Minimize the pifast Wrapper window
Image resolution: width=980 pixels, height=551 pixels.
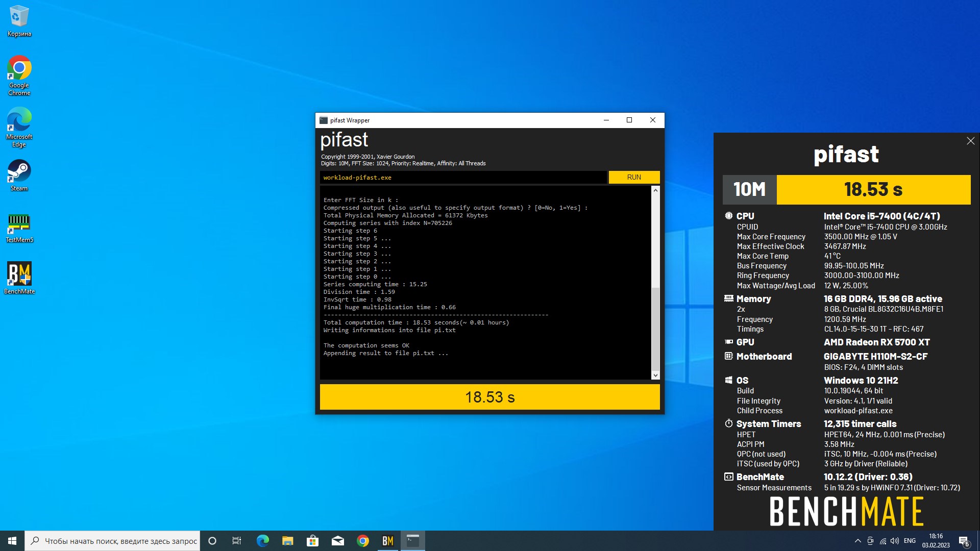coord(606,120)
